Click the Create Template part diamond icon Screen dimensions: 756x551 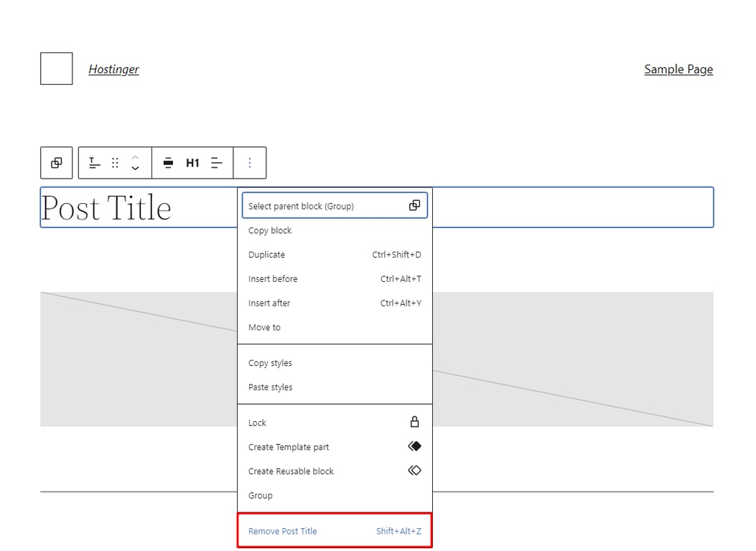tap(414, 446)
